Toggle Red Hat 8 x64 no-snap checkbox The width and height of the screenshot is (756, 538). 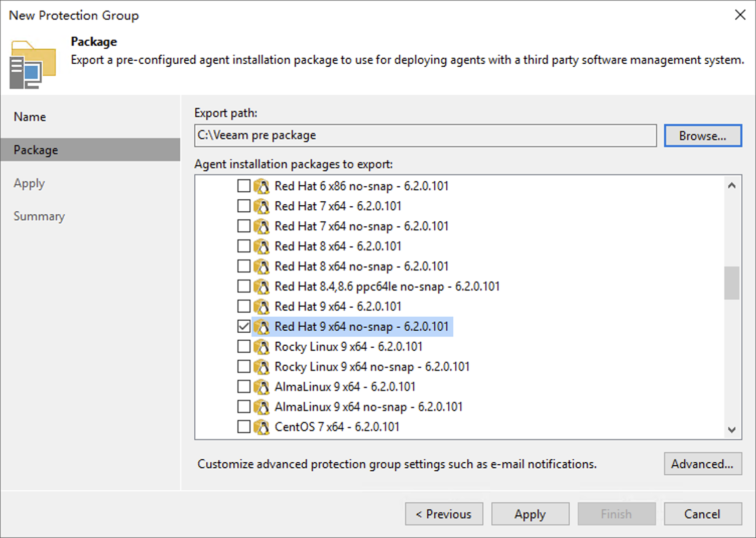pos(244,266)
